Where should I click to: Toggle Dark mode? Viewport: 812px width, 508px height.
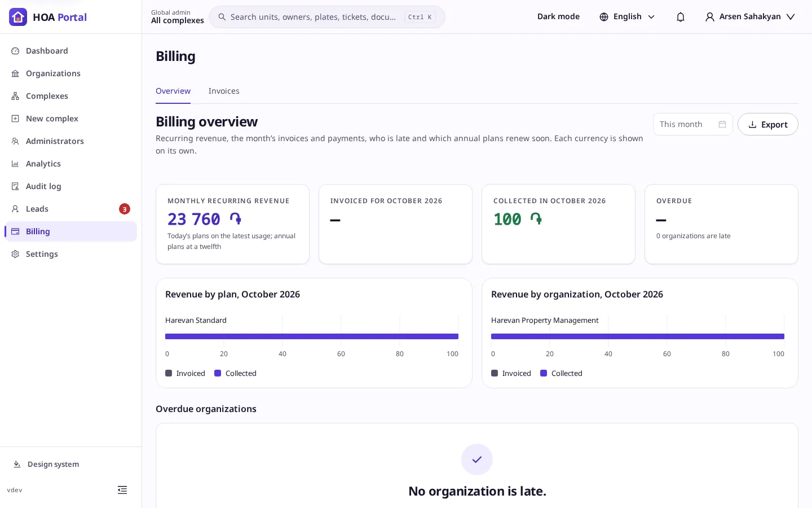tap(558, 16)
